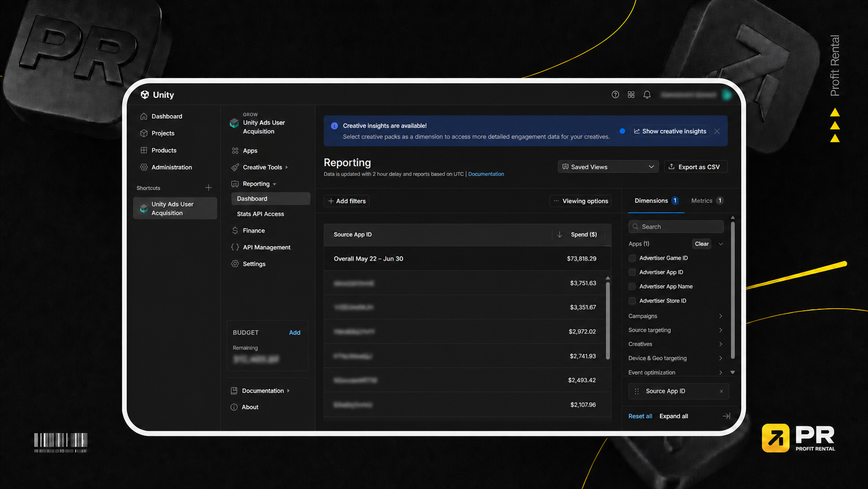Click the dimensions Search field

click(x=676, y=227)
